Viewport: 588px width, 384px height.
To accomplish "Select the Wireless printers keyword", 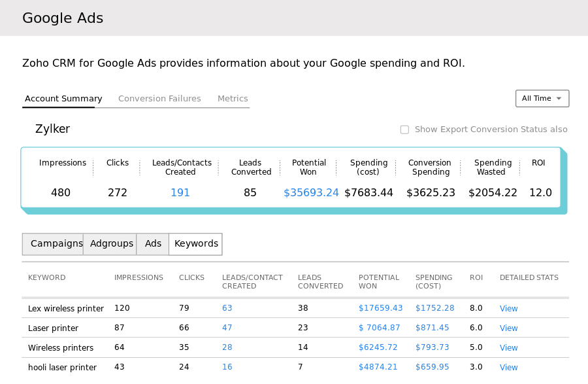I will [x=60, y=347].
